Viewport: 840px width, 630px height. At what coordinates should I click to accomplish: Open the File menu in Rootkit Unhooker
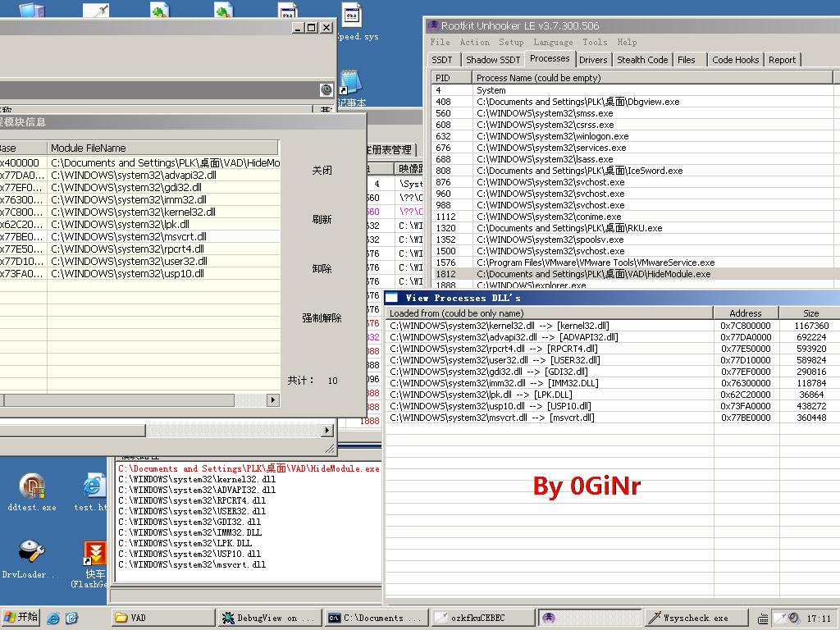pos(440,42)
